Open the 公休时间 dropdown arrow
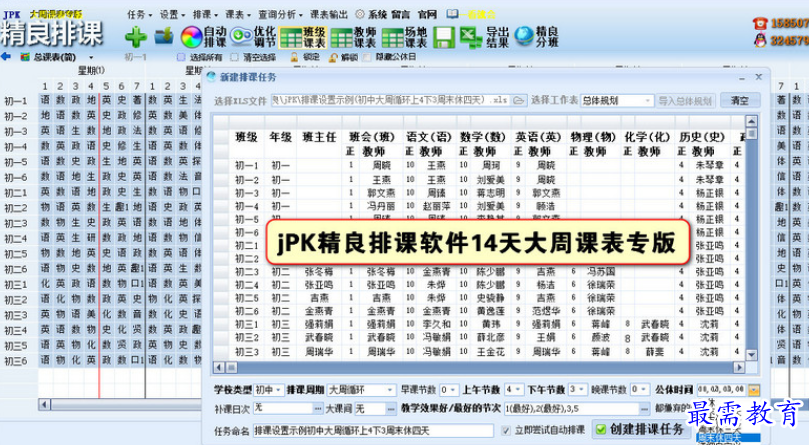Viewport: 809px width, 445px height. tap(754, 390)
